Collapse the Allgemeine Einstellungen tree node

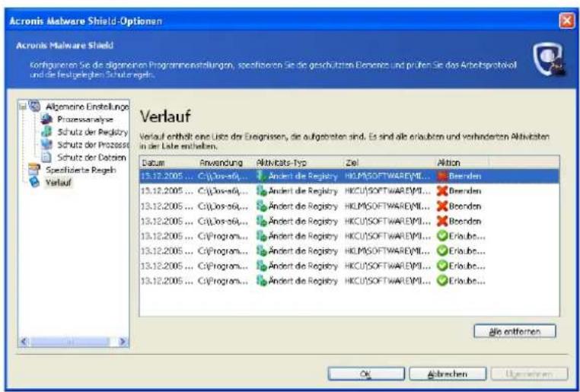(23, 107)
